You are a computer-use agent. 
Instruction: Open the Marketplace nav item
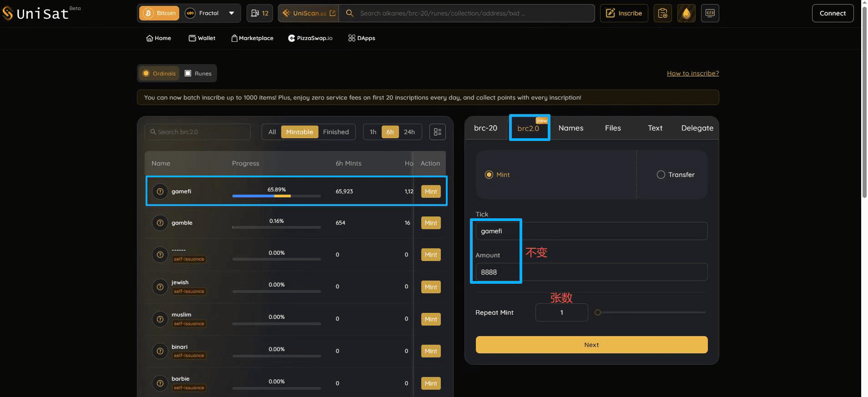click(252, 38)
